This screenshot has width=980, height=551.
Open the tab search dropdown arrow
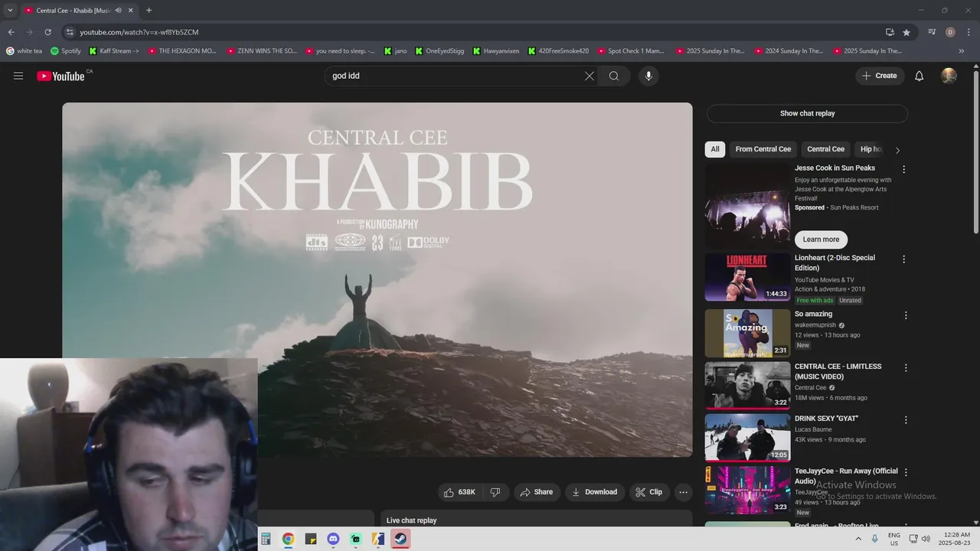coord(10,11)
